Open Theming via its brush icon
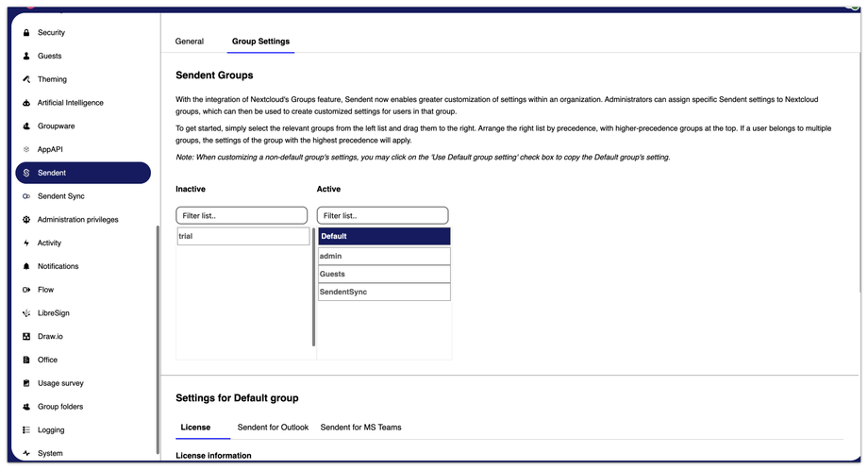Screen dimensions: 868x470 26,79
